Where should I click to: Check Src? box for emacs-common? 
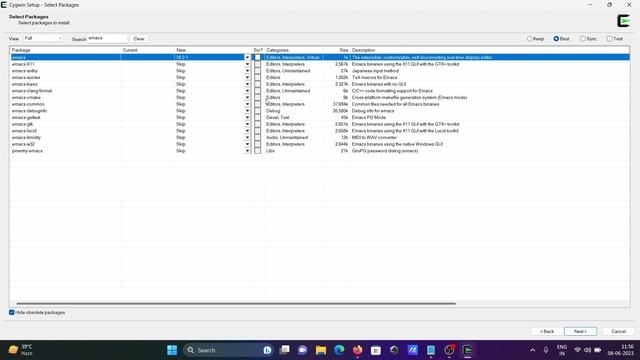pos(257,104)
